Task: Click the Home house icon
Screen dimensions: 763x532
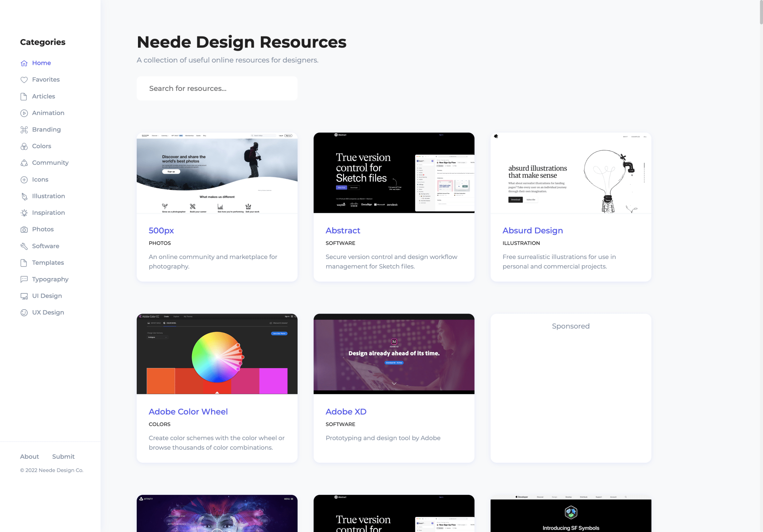Action: click(x=24, y=63)
